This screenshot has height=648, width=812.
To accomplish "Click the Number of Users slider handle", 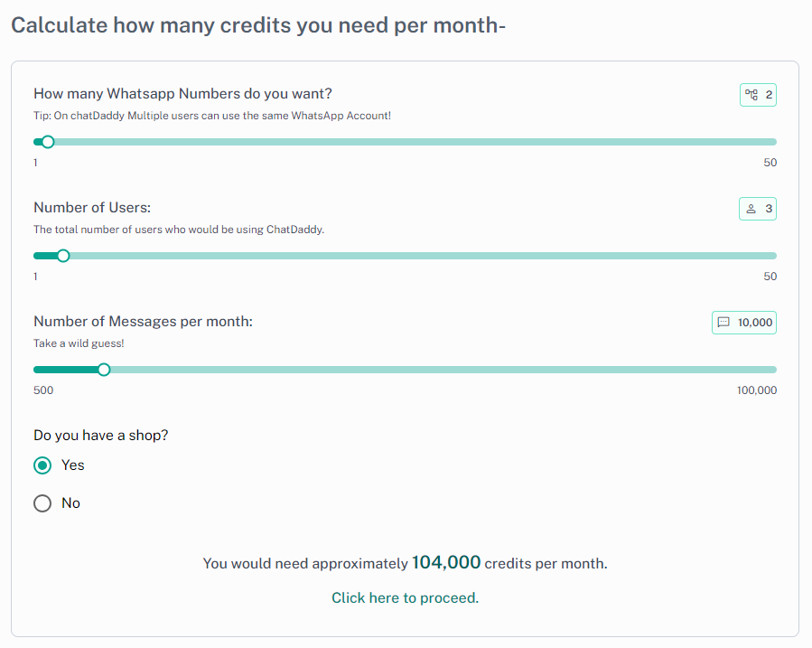I will (x=63, y=256).
